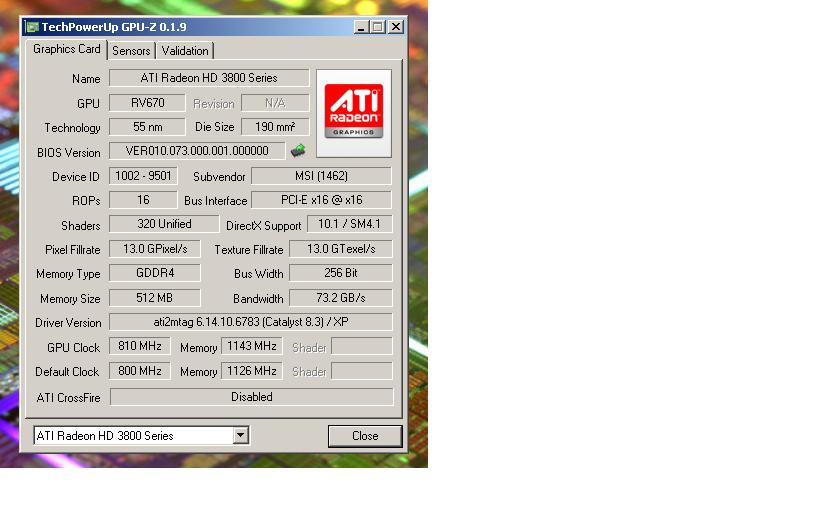Image resolution: width=840 pixels, height=525 pixels.
Task: Click the Close button
Action: pyautogui.click(x=365, y=436)
